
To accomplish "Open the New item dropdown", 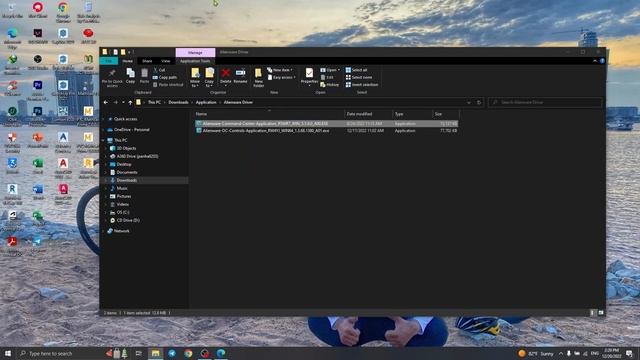I will 280,70.
